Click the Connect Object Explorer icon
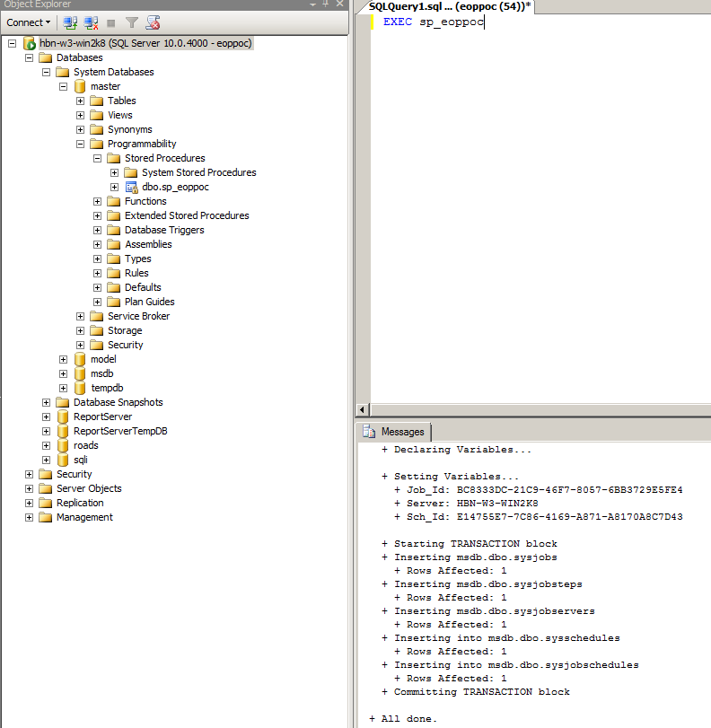Viewport: 711px width, 728px height. (69, 22)
